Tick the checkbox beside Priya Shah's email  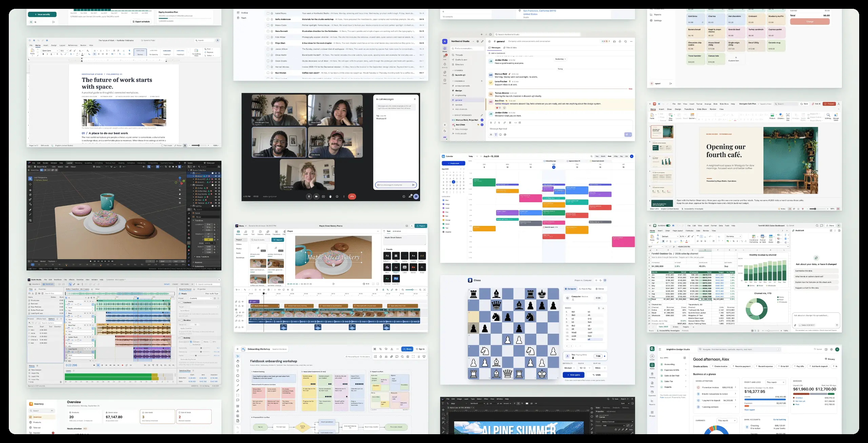[x=268, y=43]
